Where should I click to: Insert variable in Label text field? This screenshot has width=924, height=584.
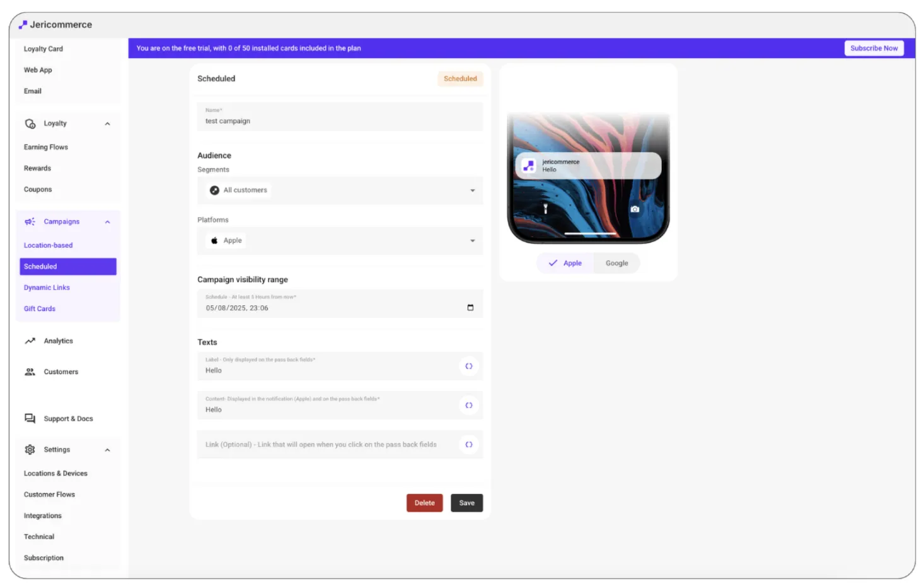pyautogui.click(x=468, y=366)
